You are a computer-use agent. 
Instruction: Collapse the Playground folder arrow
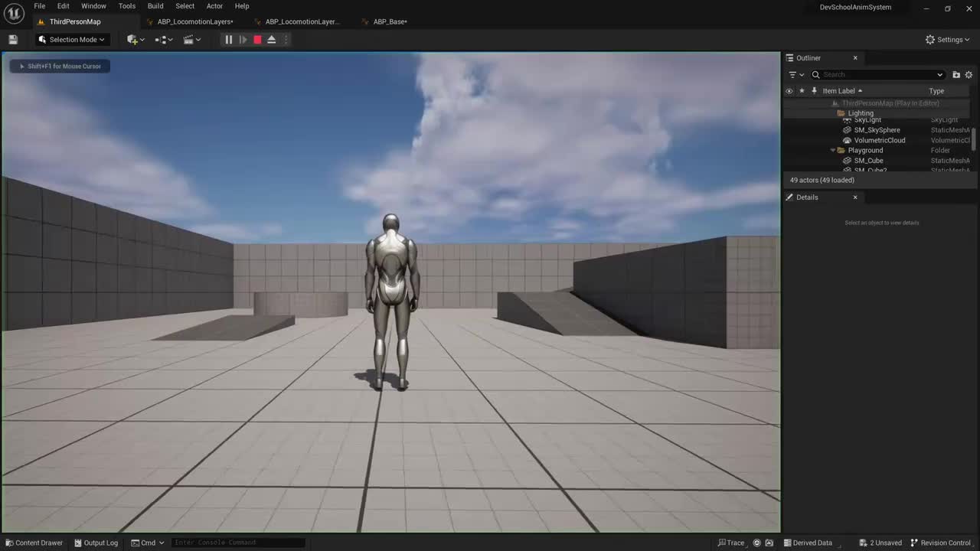(833, 151)
